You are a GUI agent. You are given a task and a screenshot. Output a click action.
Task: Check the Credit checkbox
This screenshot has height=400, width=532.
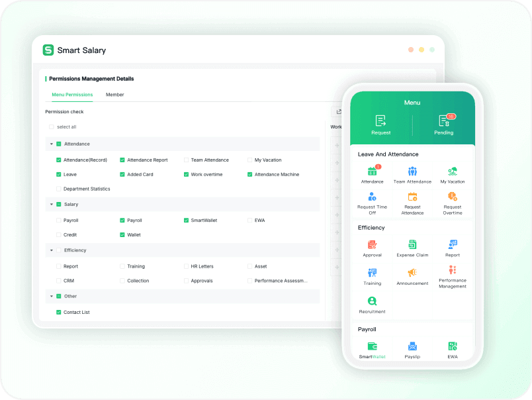[x=58, y=235]
